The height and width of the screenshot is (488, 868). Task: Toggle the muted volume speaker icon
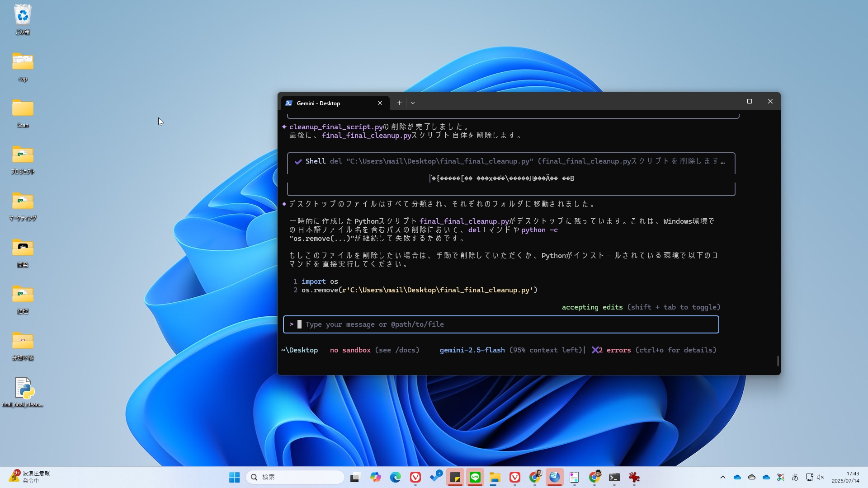[820, 477]
